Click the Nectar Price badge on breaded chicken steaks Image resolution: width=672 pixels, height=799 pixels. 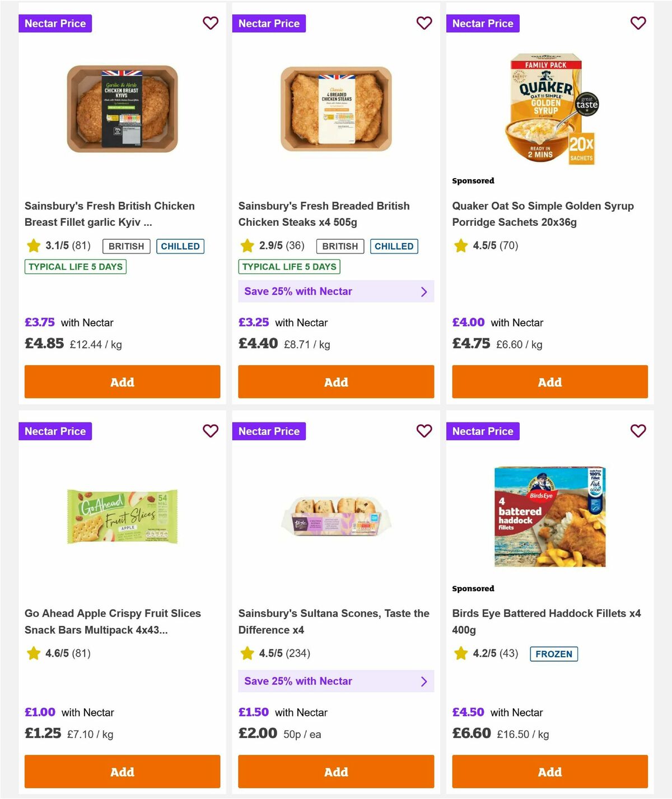coord(269,23)
